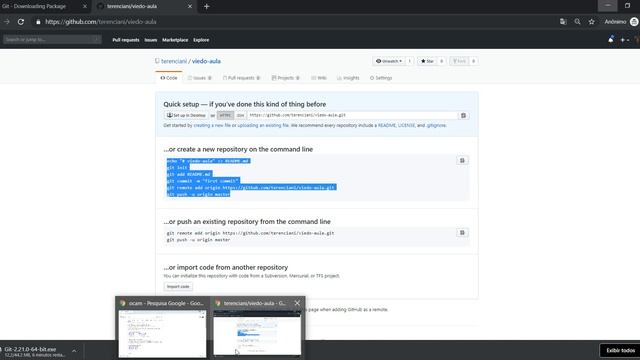640x360 pixels.
Task: Open the terenciani owner link
Action: [174, 61]
